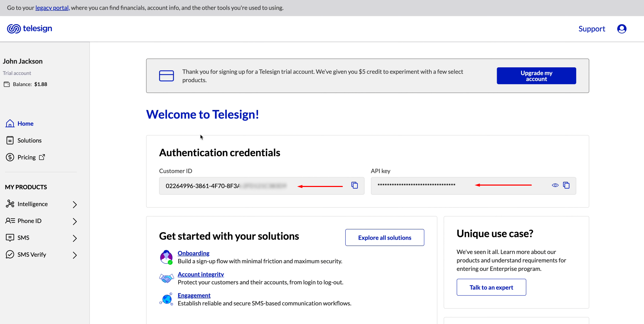
Task: Click the Solutions notepad icon
Action: pyautogui.click(x=10, y=140)
